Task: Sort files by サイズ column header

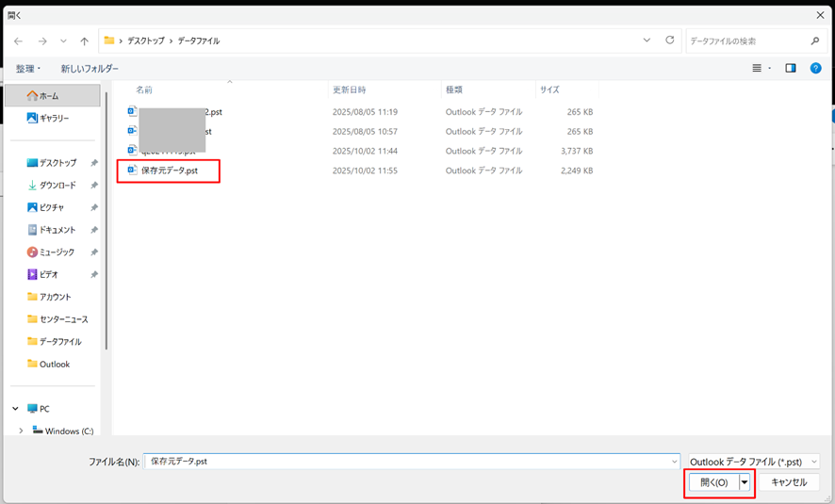Action: point(549,89)
